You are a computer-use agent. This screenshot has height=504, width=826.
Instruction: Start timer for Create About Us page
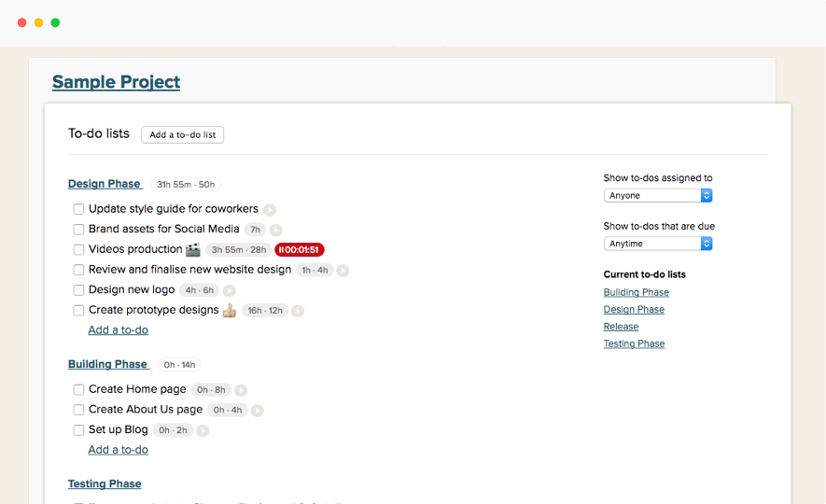point(257,410)
